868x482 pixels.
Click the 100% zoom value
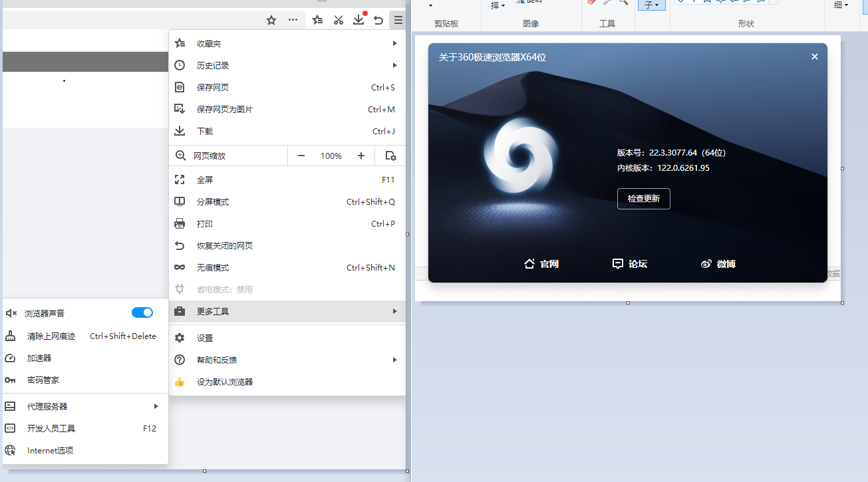[331, 156]
